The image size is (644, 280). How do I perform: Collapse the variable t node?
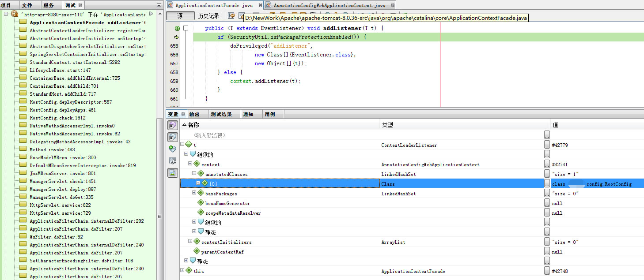[x=182, y=145]
